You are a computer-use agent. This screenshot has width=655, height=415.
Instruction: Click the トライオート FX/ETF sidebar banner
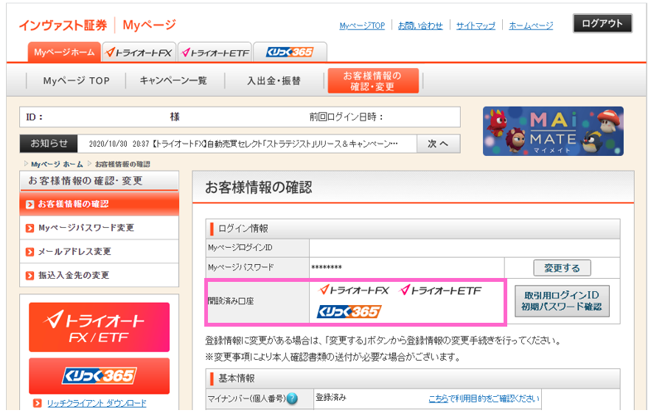click(x=99, y=327)
